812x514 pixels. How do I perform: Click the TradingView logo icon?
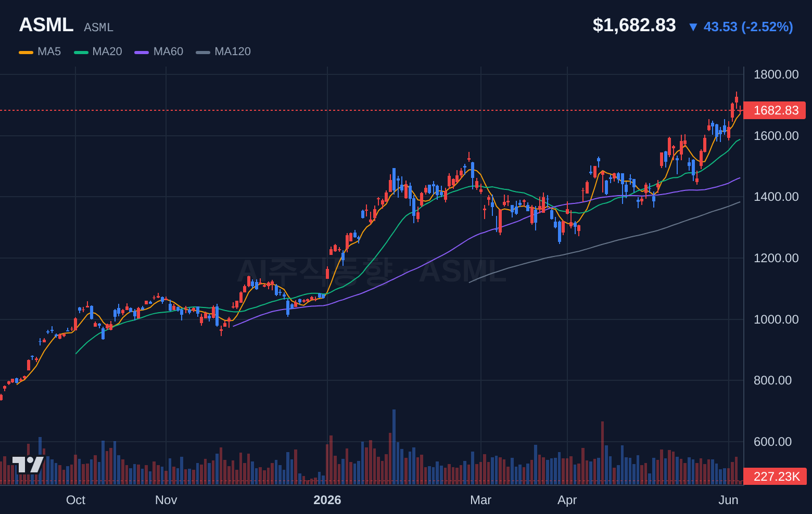pos(28,465)
